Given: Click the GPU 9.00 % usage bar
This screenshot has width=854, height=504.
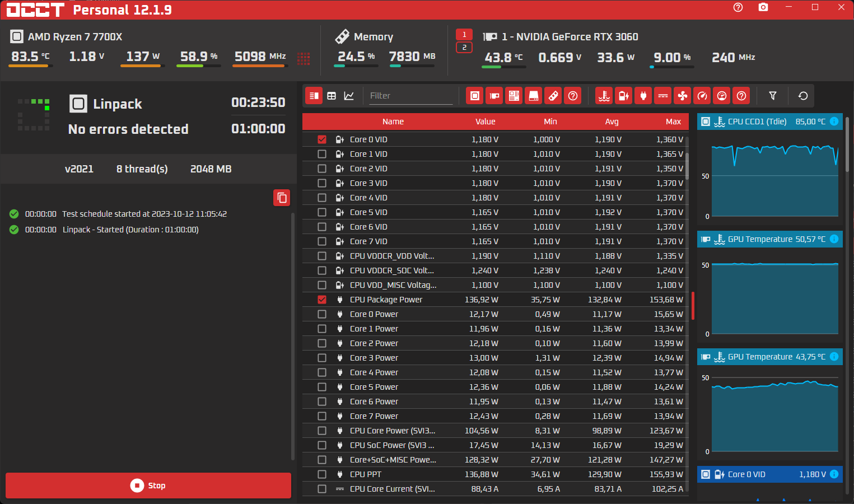Looking at the screenshot, I should pos(672,67).
